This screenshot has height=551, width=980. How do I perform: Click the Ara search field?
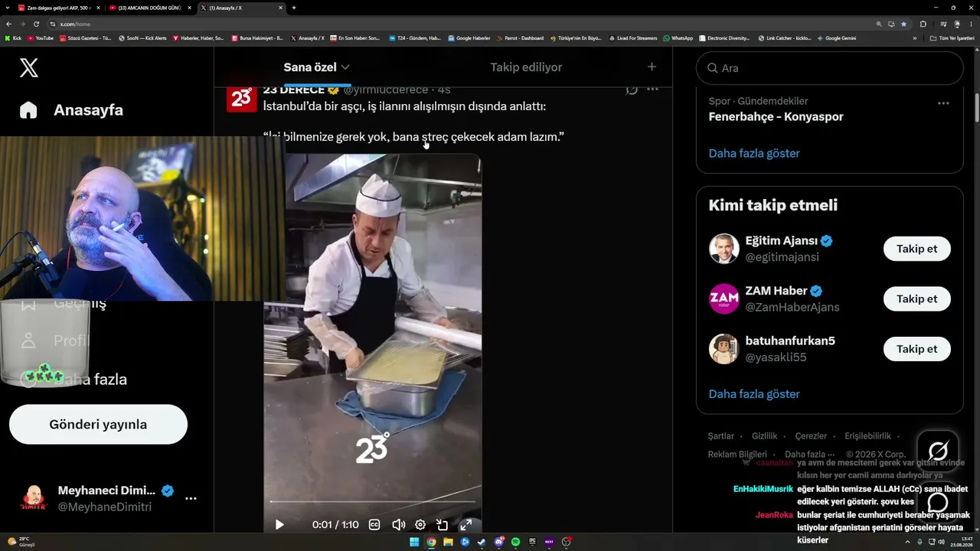829,68
